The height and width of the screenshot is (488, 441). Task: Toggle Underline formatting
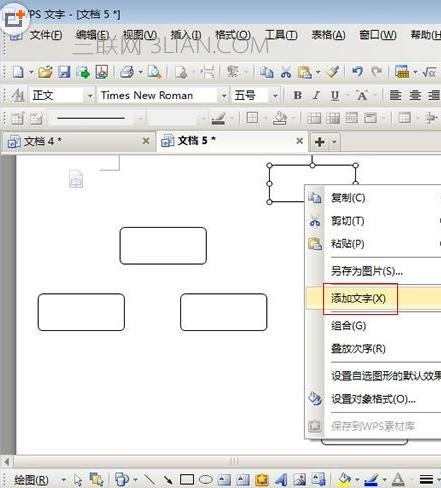click(335, 96)
